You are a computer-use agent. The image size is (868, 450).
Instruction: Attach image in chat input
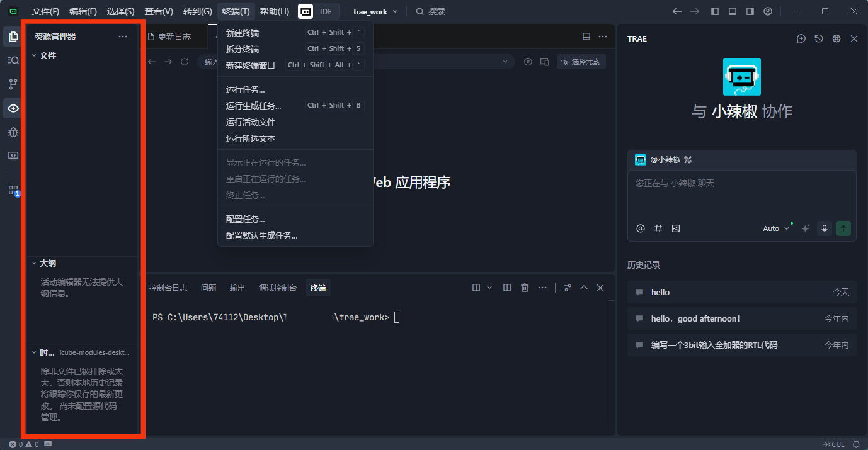[x=676, y=228]
